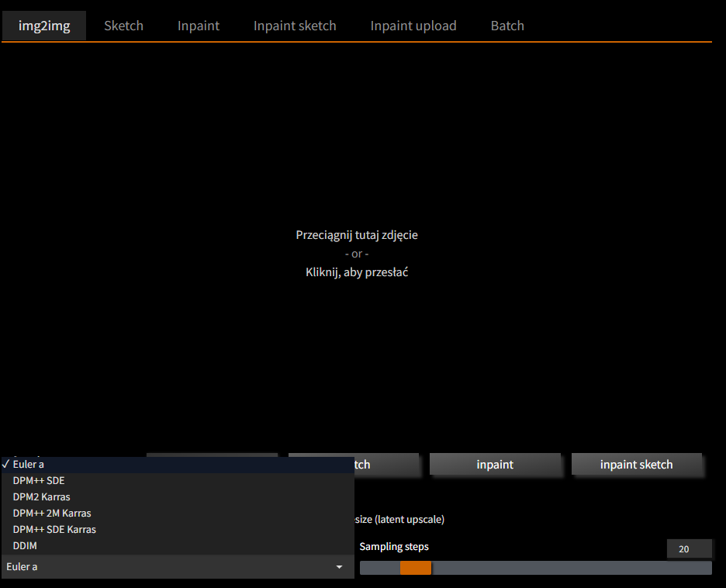
Task: Open the Inpaint tab
Action: pyautogui.click(x=198, y=25)
